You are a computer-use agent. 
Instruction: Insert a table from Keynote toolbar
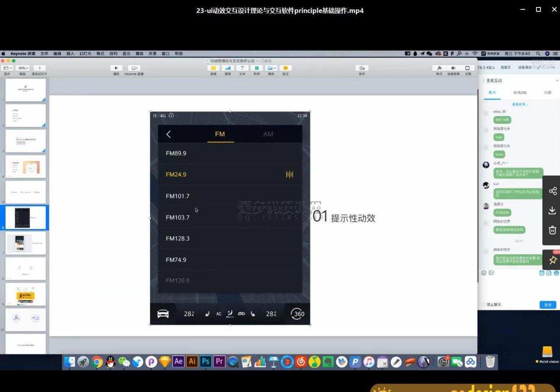click(x=213, y=68)
